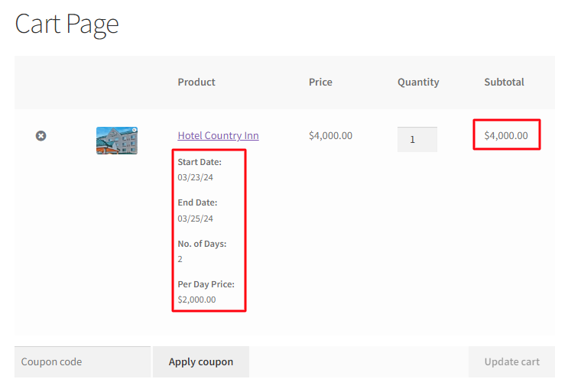Select the Per Day Price label

click(206, 284)
